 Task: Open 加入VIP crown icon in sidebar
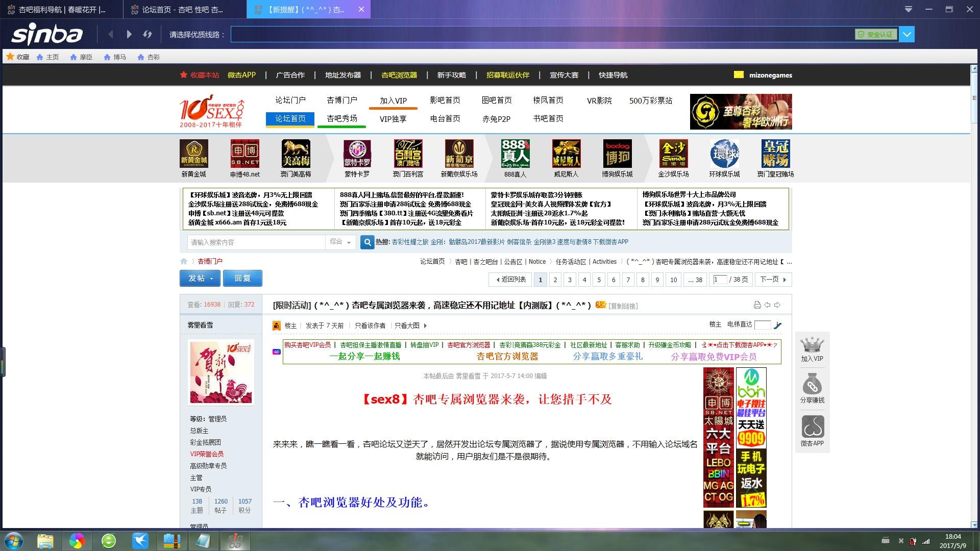[812, 345]
